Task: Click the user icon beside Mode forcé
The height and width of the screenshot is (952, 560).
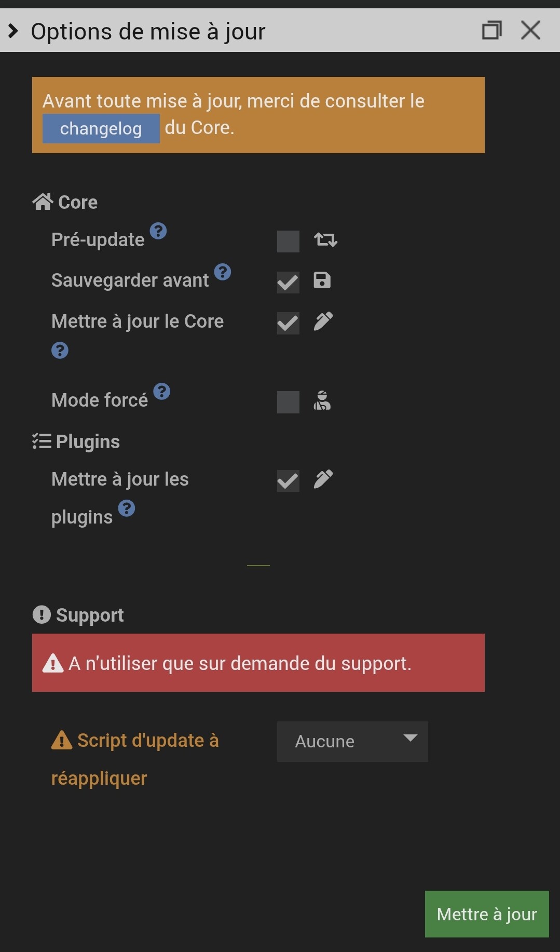Action: pos(322,400)
